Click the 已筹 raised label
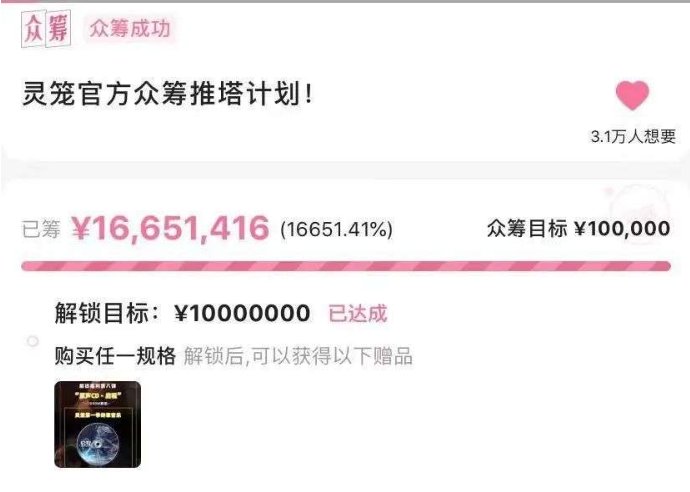690x492 pixels. pyautogui.click(x=41, y=229)
